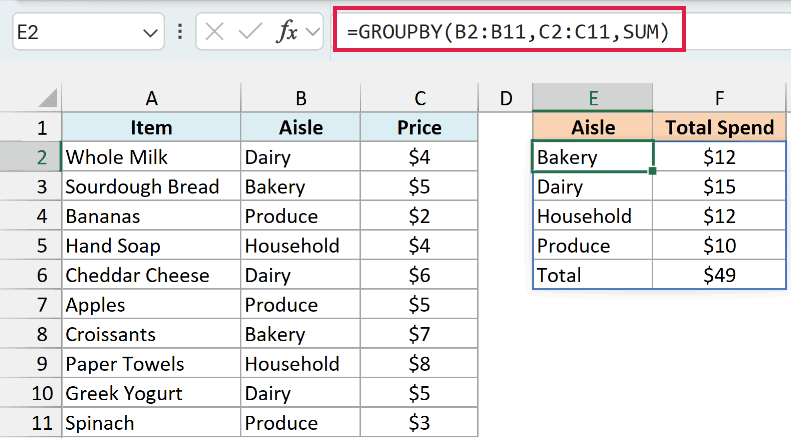Select the 'Apples' cell
Image resolution: width=791 pixels, height=438 pixels.
[151, 305]
